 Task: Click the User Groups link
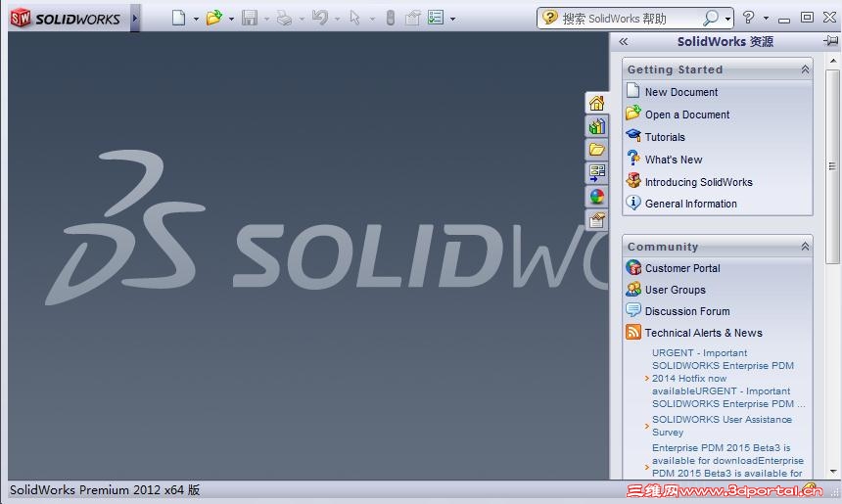coord(675,290)
